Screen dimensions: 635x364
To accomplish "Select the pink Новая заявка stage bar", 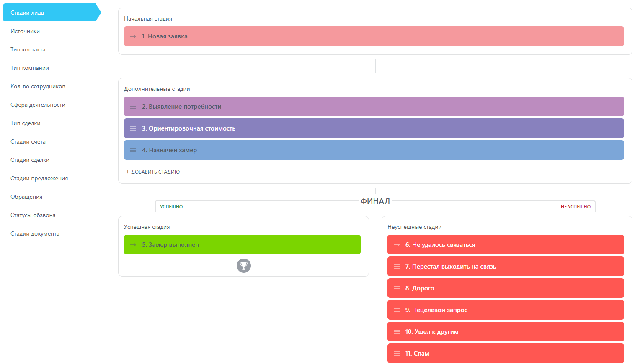I will 374,36.
